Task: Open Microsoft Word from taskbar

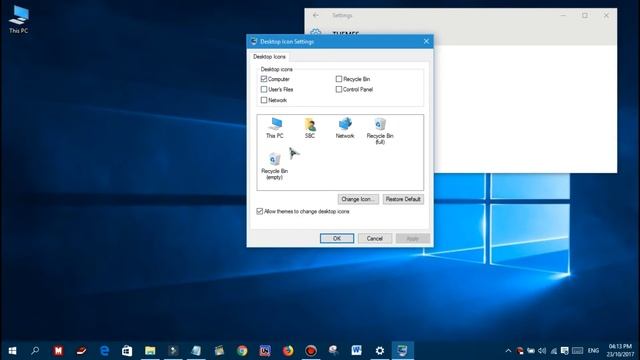Action: click(x=356, y=351)
